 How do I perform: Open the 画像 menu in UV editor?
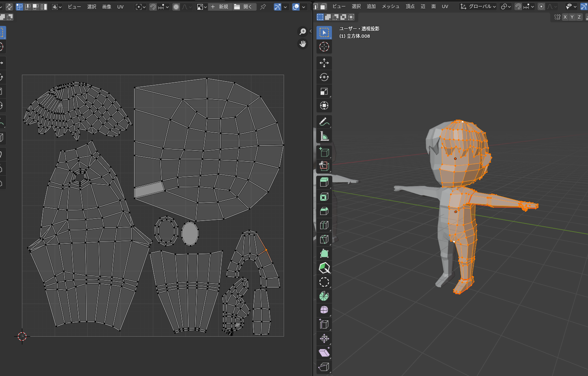(107, 7)
